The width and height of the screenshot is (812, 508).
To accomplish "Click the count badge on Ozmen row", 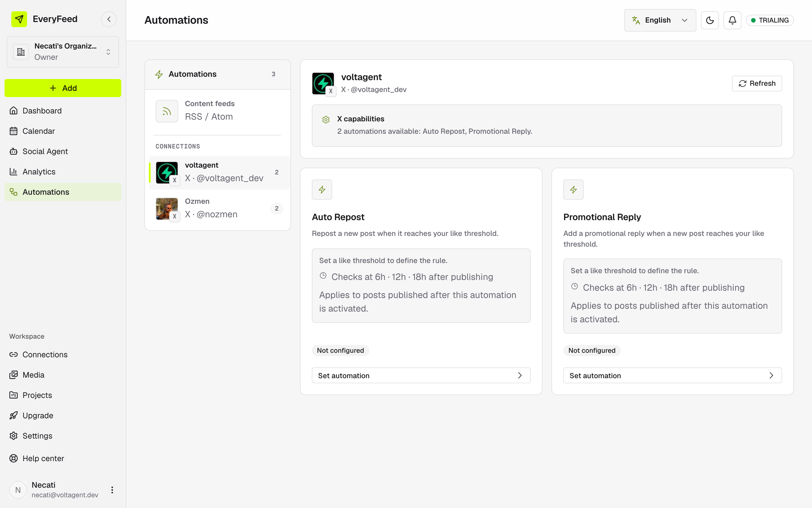I will [277, 208].
